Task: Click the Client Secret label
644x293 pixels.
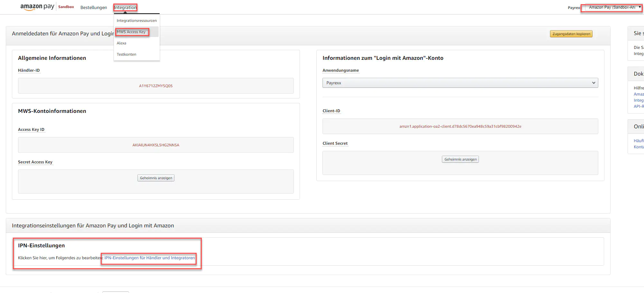Action: [x=335, y=143]
